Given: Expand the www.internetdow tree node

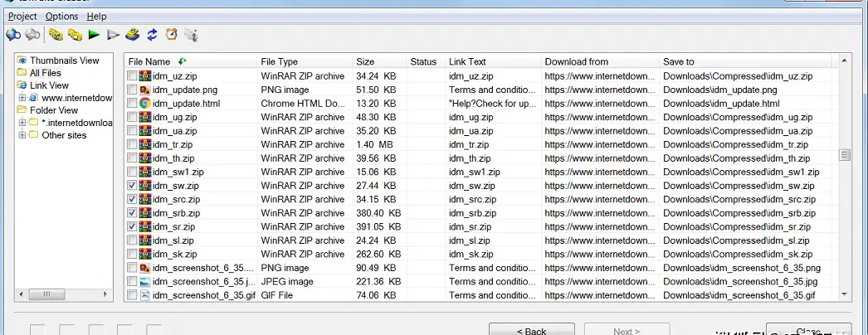Looking at the screenshot, I should (22, 98).
